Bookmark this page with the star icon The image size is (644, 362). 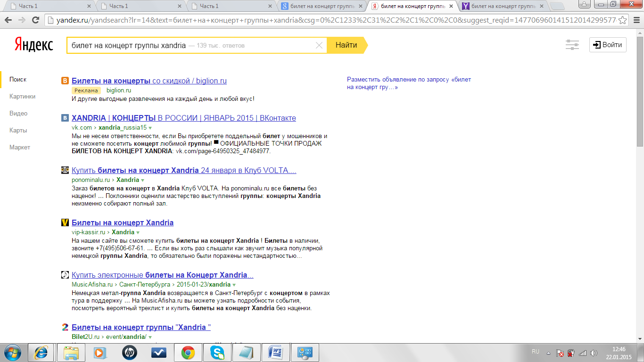pos(622,20)
